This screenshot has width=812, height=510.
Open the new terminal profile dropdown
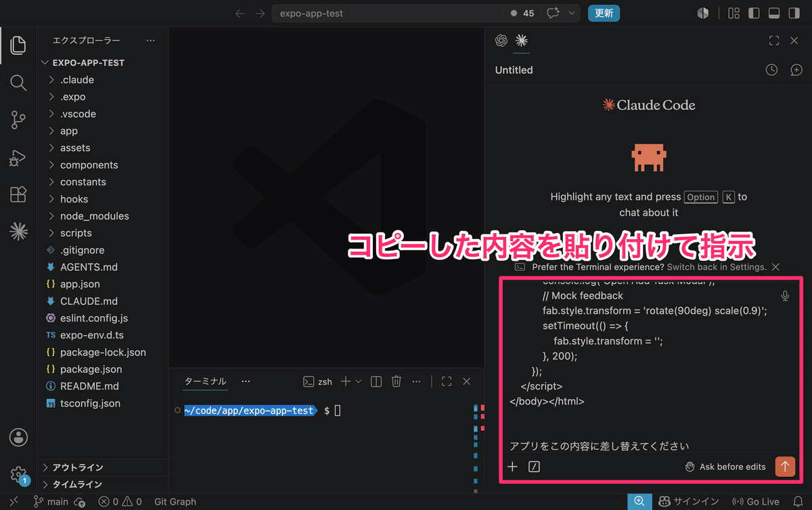point(359,381)
